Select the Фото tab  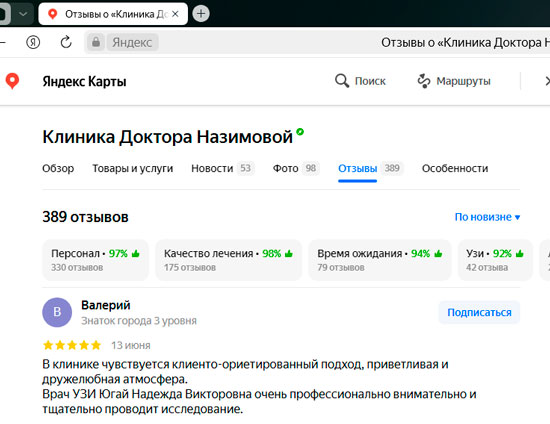pos(296,168)
